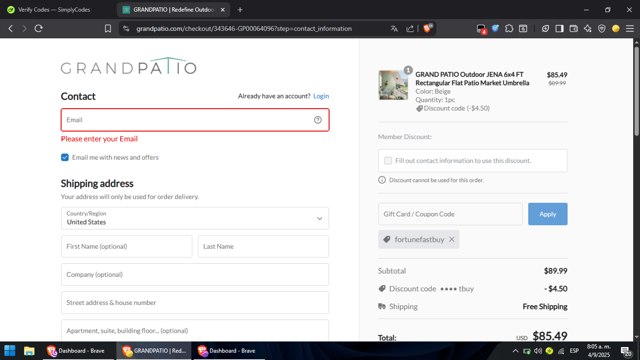Click the Brave VPN shield icon
640x360 pixels.
click(602, 29)
